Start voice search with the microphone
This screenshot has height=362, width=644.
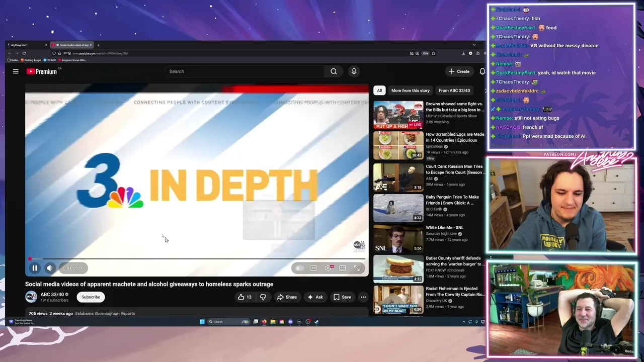click(354, 71)
